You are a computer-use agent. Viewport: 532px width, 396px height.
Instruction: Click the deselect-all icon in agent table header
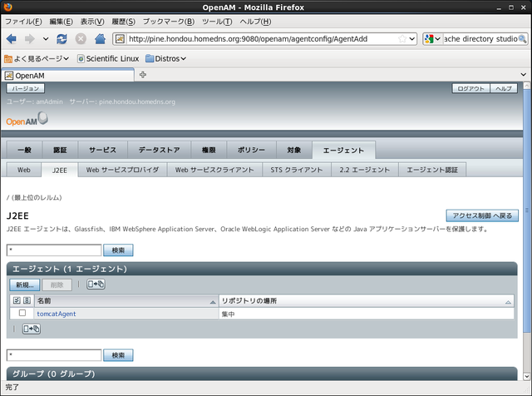[x=27, y=299]
